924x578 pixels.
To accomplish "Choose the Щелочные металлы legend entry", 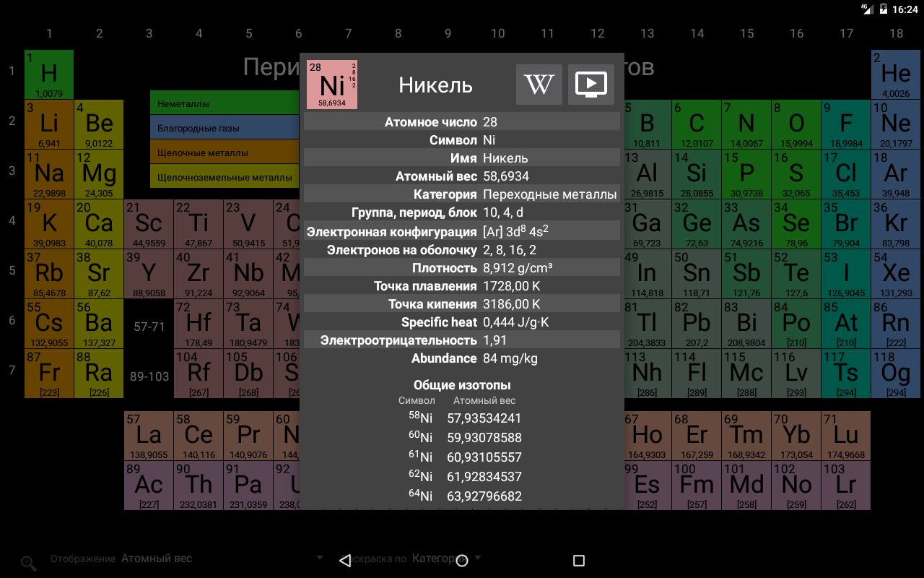I will point(224,152).
